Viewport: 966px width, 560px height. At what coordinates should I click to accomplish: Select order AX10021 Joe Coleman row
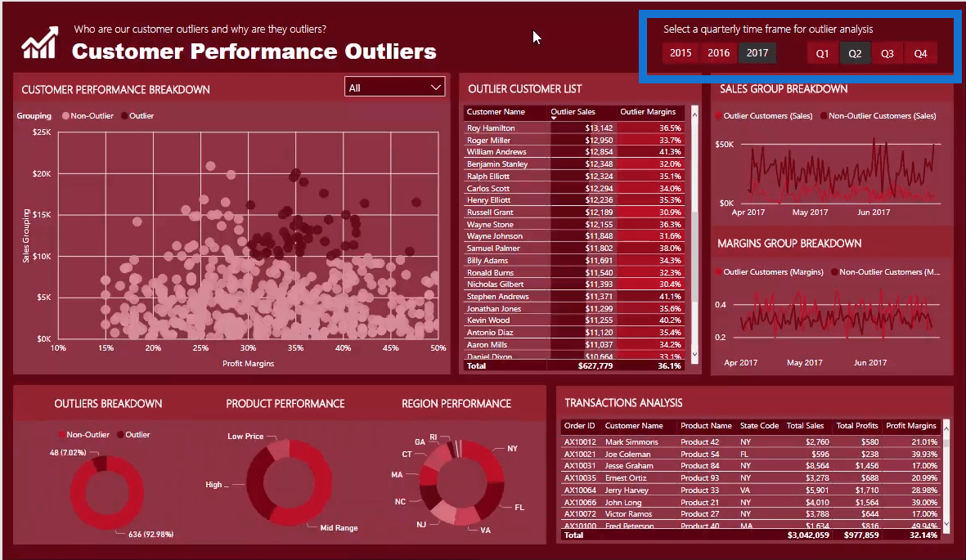751,455
